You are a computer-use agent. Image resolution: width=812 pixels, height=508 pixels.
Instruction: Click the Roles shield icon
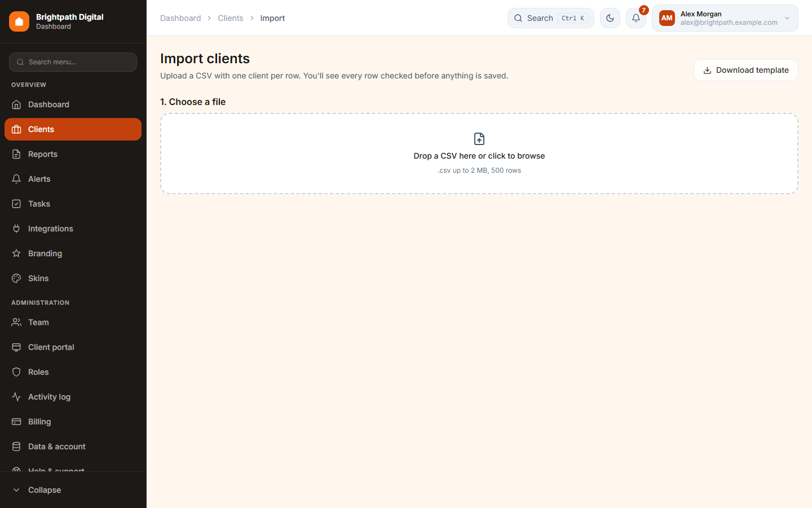click(x=16, y=372)
